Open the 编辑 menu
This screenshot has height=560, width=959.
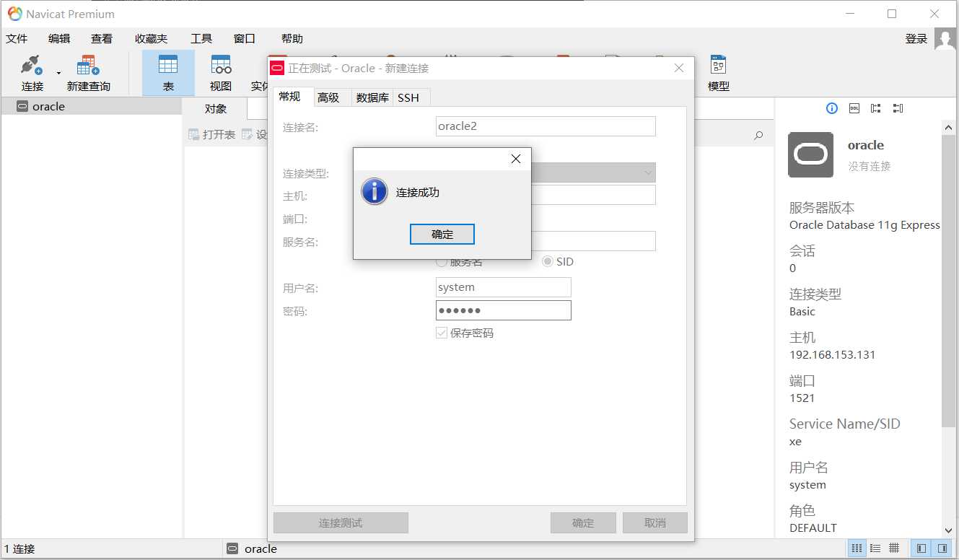click(x=59, y=39)
